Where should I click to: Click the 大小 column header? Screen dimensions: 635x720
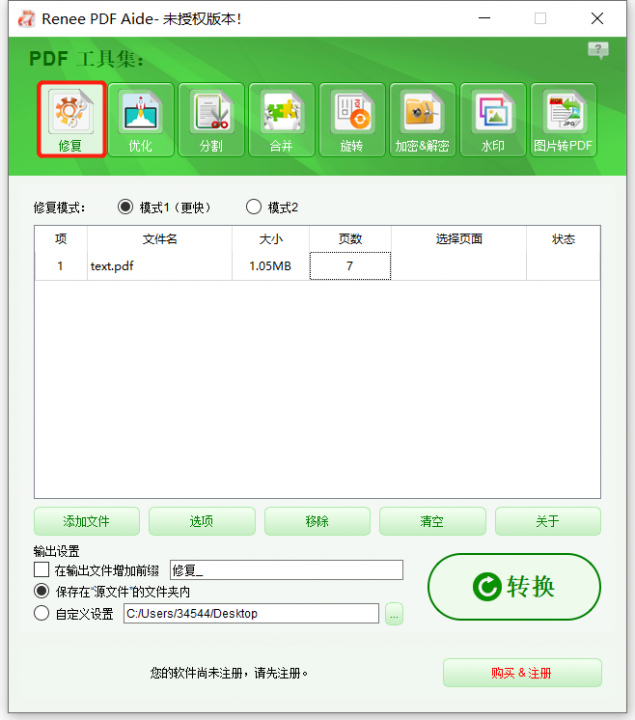coord(270,239)
